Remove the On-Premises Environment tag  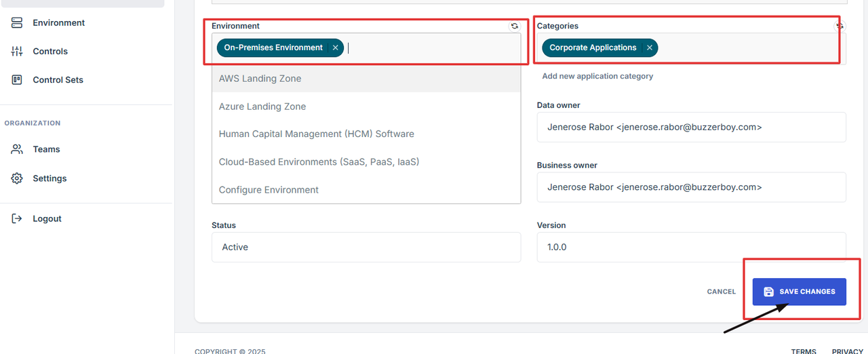click(x=335, y=48)
